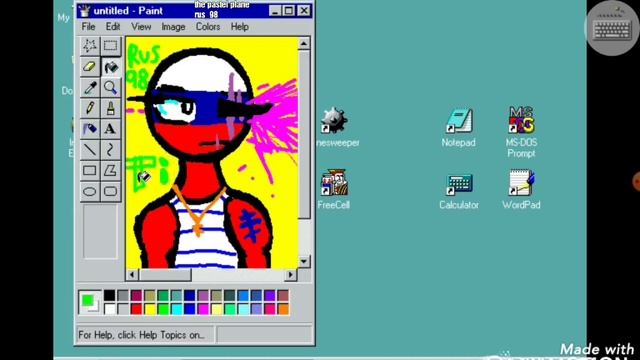The width and height of the screenshot is (640, 360).
Task: Click the Minesweeper desktop shortcut
Action: [336, 127]
